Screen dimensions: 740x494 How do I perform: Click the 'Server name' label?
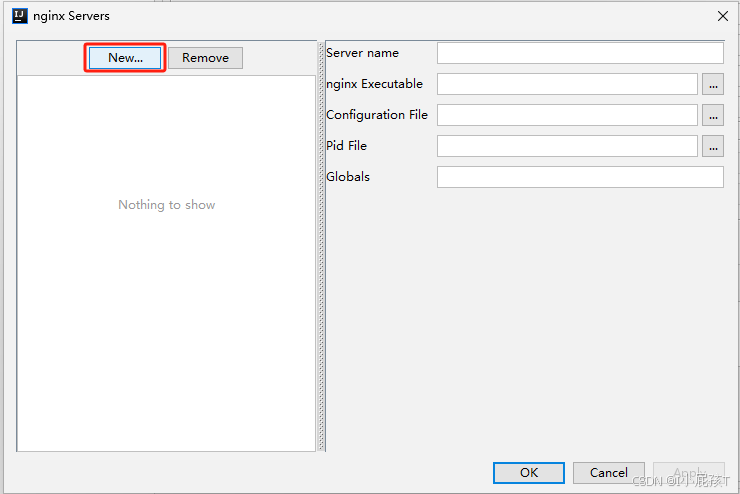click(x=362, y=53)
